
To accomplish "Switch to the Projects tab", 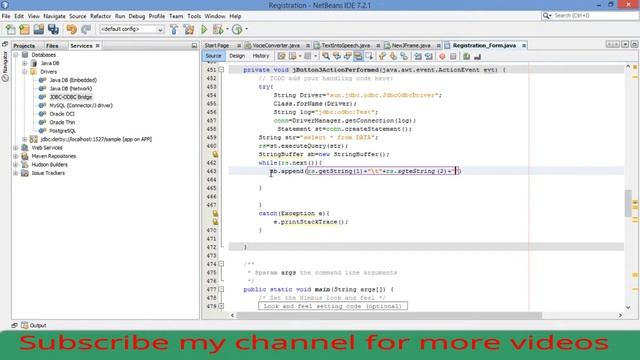I will point(24,46).
